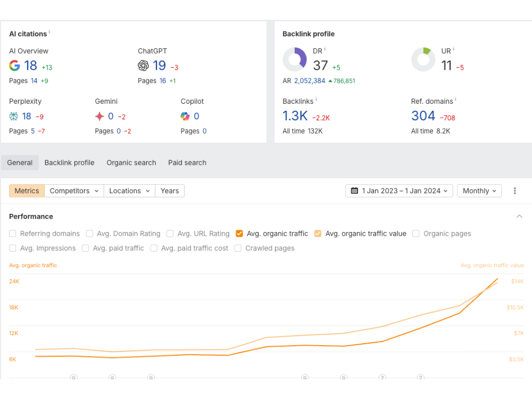532x399 pixels.
Task: Uncheck Avg. organic traffic metric
Action: 239,233
